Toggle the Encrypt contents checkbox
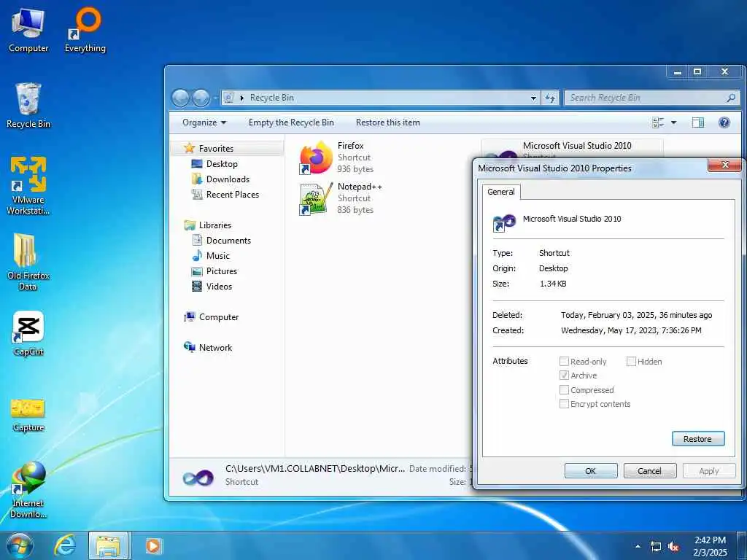This screenshot has height=560, width=747. (x=564, y=404)
